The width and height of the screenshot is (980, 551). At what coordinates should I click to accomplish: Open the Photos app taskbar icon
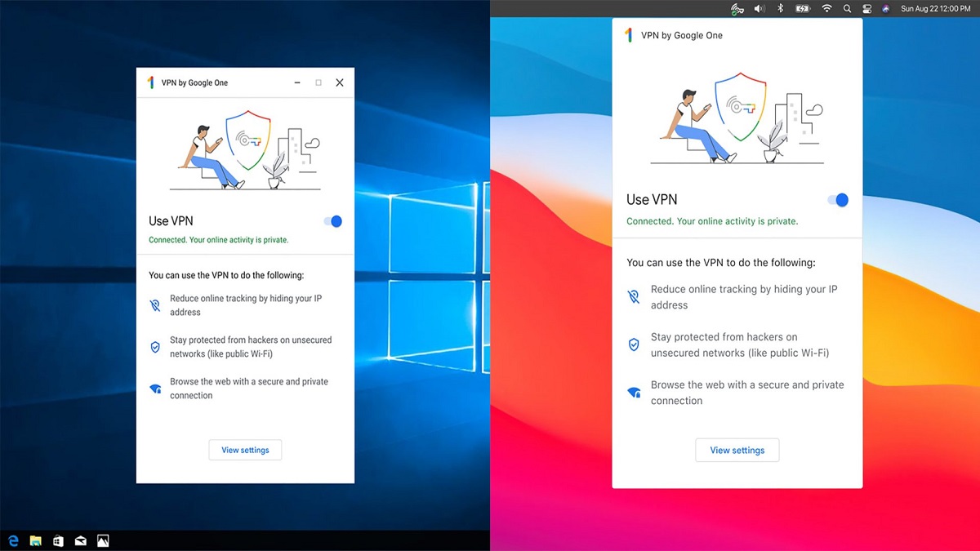103,540
